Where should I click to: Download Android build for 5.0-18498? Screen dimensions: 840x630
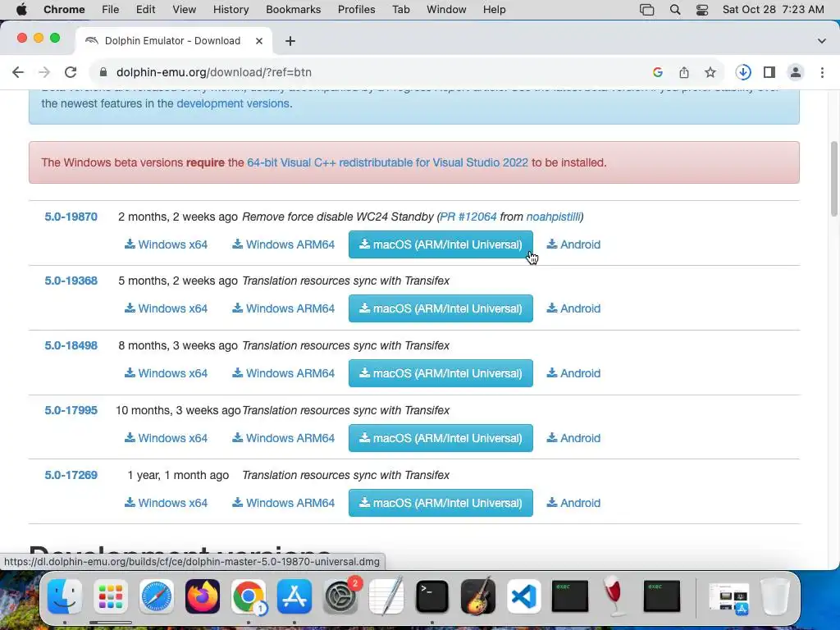tap(573, 373)
